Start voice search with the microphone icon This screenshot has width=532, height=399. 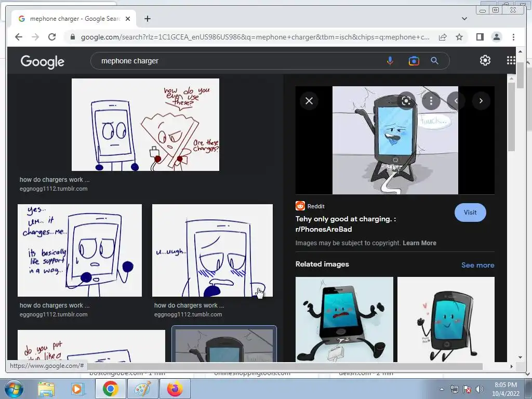[x=390, y=61]
